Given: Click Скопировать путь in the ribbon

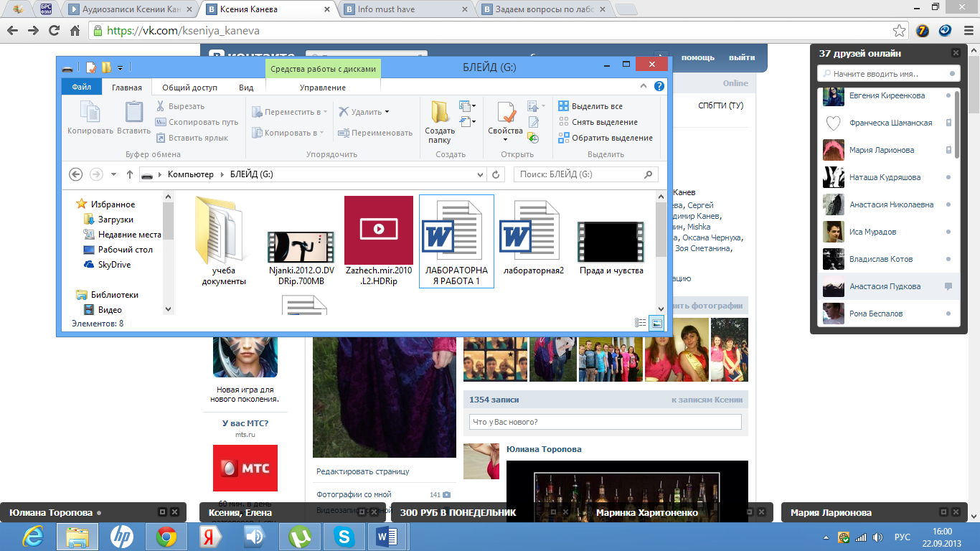Looking at the screenshot, I should pos(197,122).
